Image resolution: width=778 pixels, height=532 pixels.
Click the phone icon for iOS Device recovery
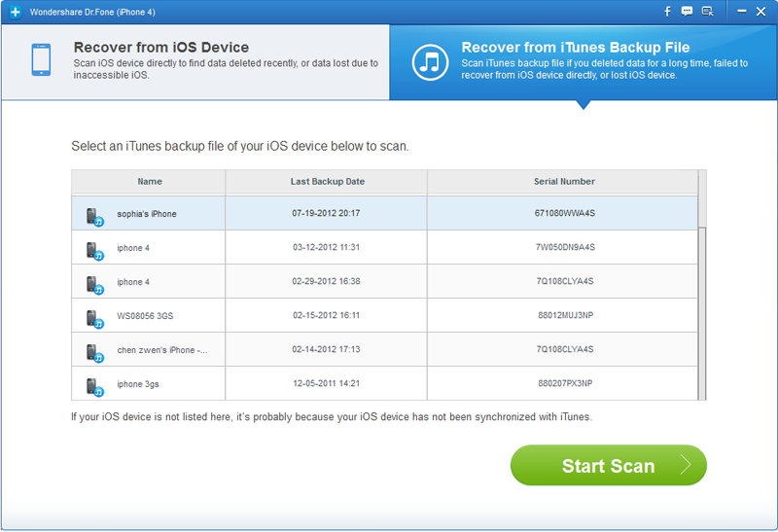[x=41, y=61]
